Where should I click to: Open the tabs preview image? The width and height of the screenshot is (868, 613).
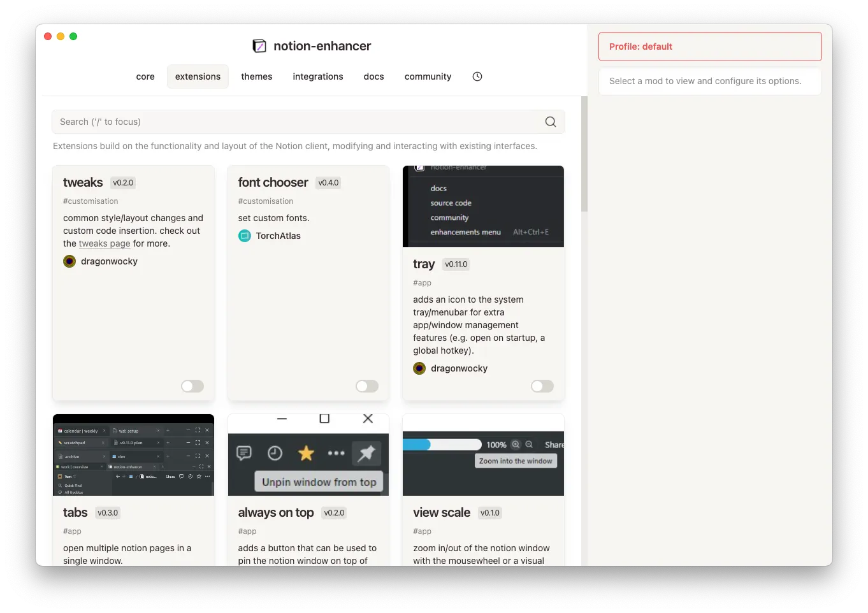click(x=133, y=455)
